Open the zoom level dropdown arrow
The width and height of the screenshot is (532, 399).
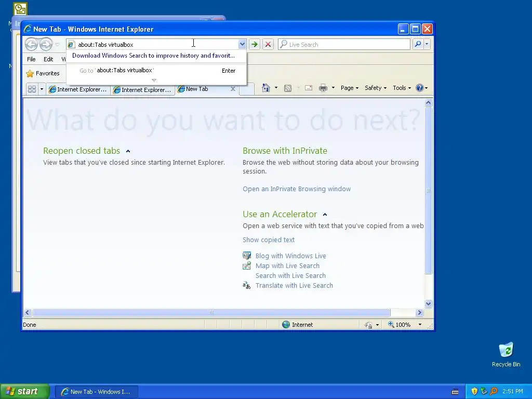pos(420,325)
